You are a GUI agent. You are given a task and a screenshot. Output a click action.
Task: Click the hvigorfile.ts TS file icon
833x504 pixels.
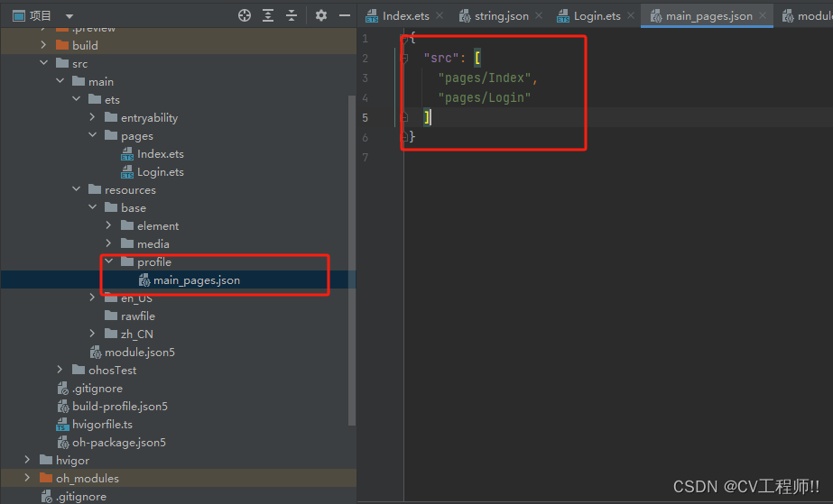pyautogui.click(x=62, y=425)
